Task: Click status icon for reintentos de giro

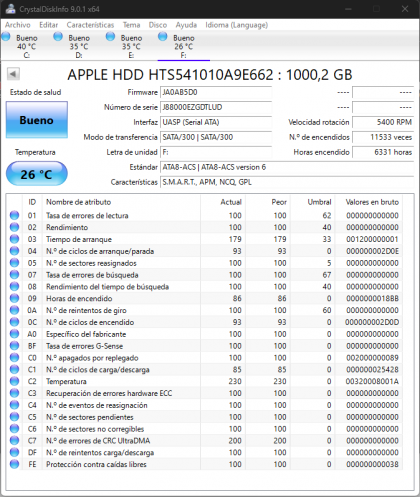Action: (14, 310)
